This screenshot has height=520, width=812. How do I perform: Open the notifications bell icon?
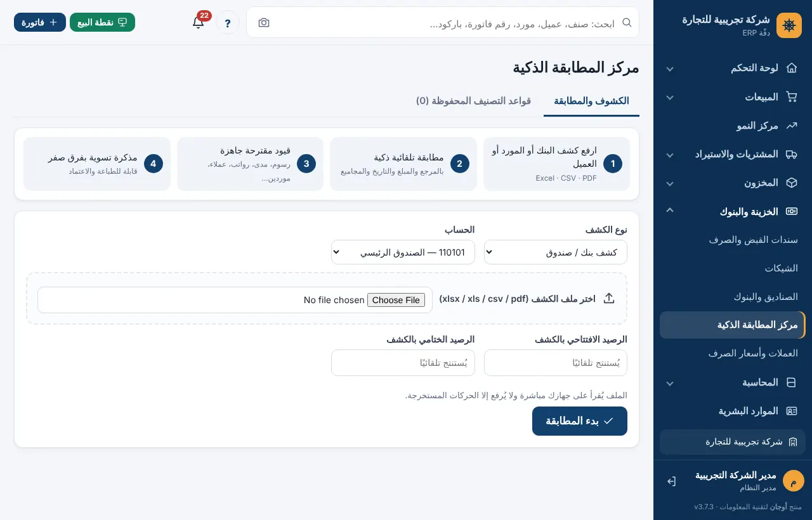198,22
